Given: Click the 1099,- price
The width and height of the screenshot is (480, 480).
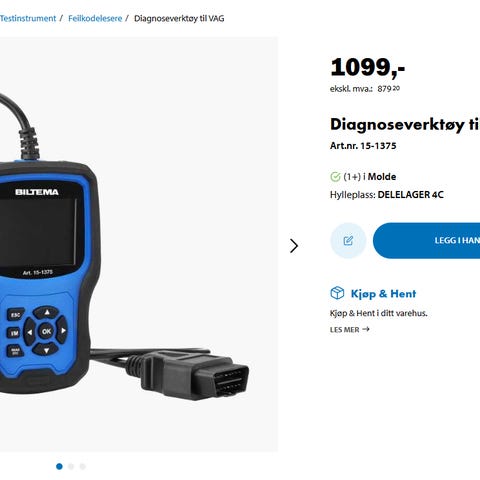Looking at the screenshot, I should [368, 68].
